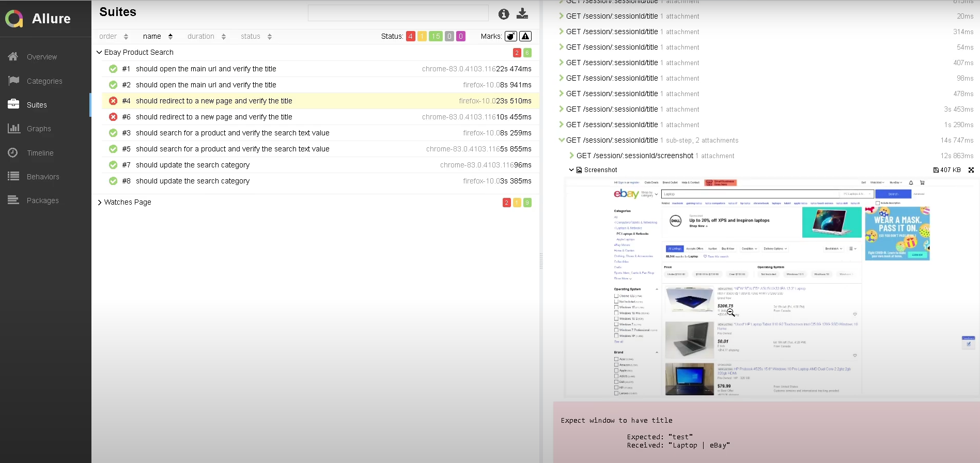Click the info icon in Suites header
Viewport: 980px width, 463px height.
coord(504,14)
